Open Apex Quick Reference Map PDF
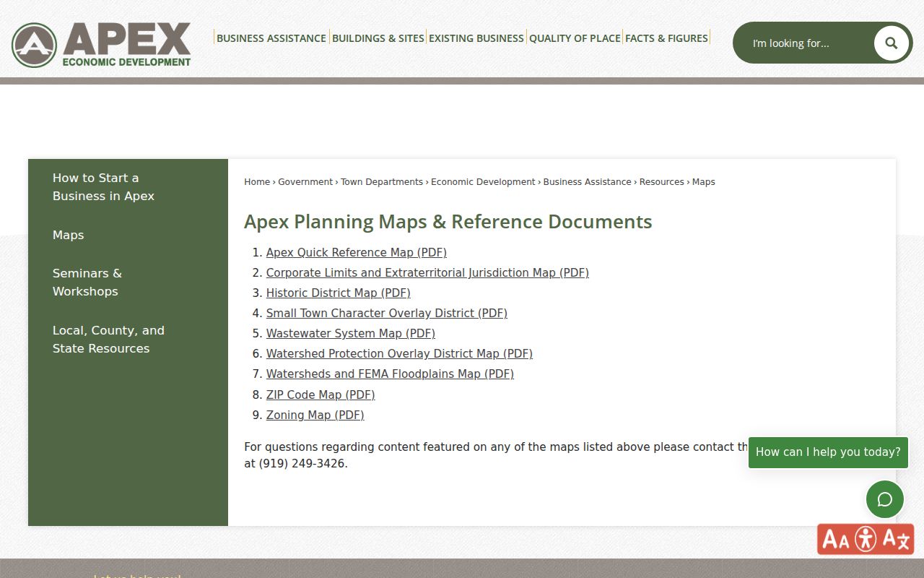The image size is (924, 578). point(357,252)
